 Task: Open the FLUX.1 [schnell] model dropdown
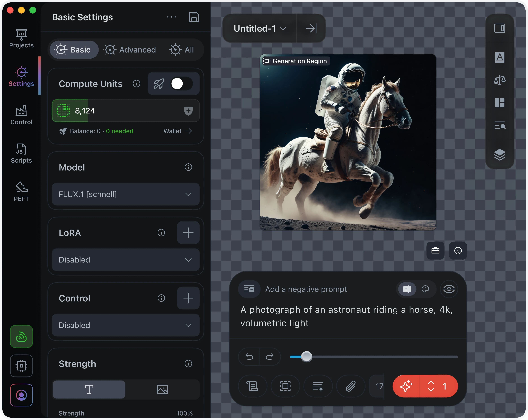coord(126,194)
